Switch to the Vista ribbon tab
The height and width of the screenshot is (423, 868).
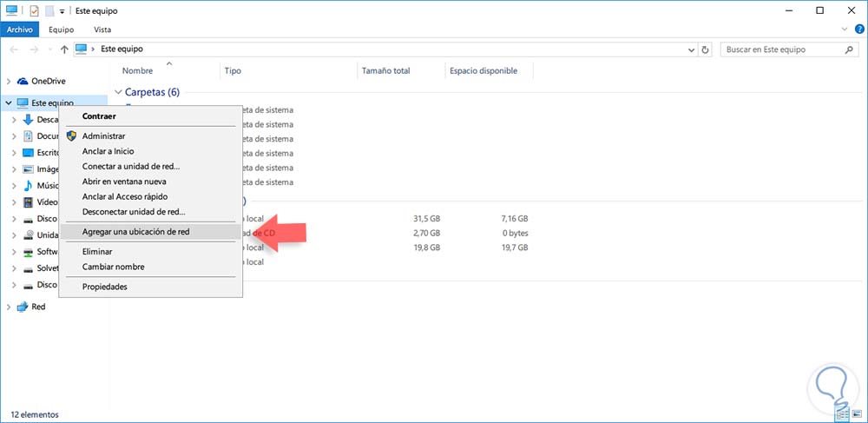point(102,30)
